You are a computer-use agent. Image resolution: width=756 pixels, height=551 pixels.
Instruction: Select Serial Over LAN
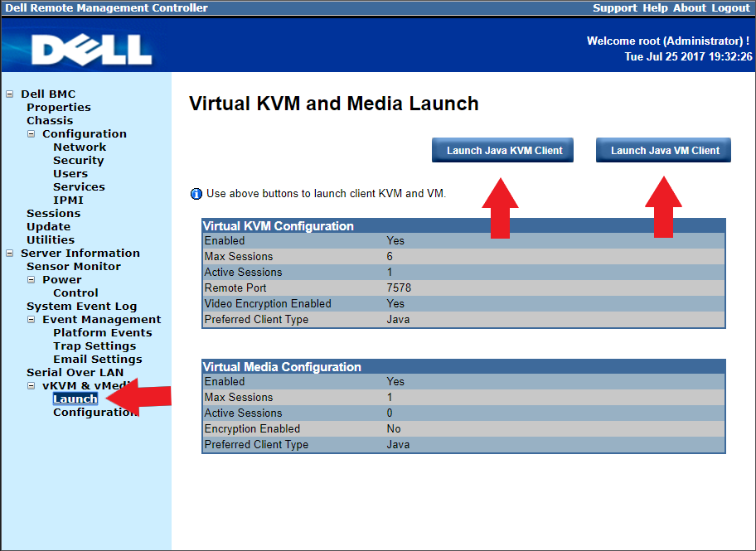coord(75,373)
